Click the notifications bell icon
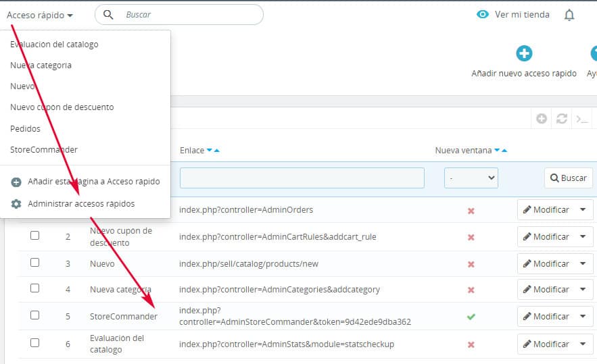 [569, 15]
